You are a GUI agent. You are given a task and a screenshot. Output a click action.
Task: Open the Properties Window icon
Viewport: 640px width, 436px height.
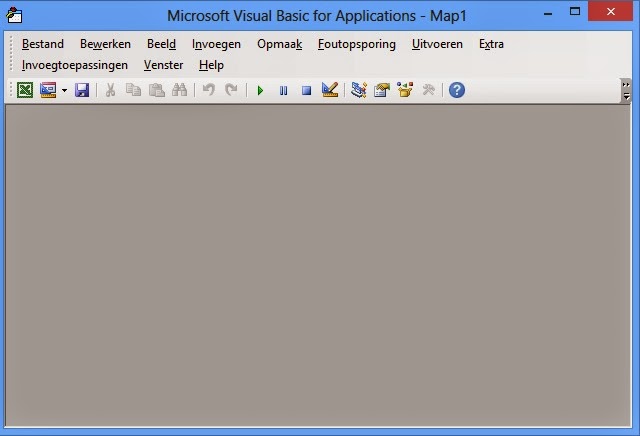coord(382,90)
